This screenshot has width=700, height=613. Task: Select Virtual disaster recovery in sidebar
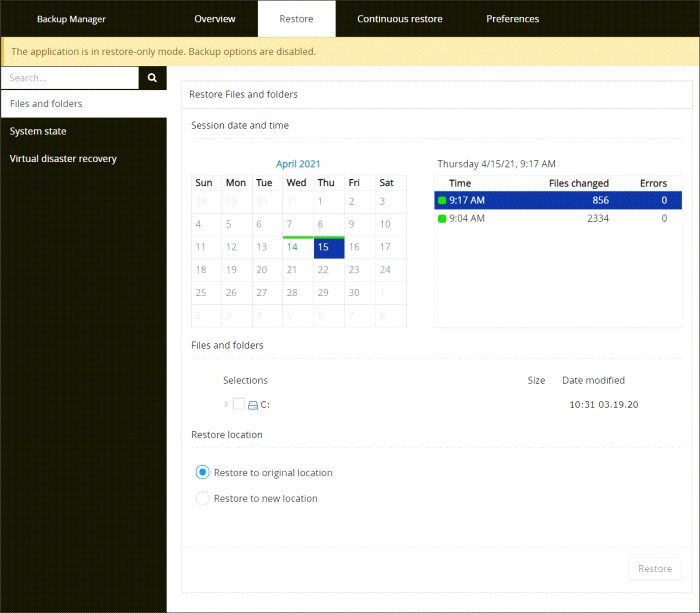click(x=63, y=159)
